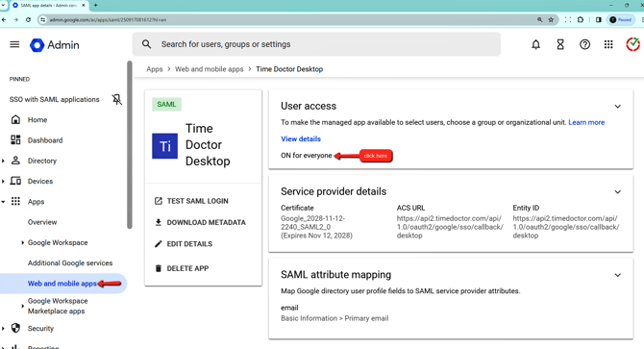644x349 pixels.
Task: Reload the page
Action: tap(28, 19)
